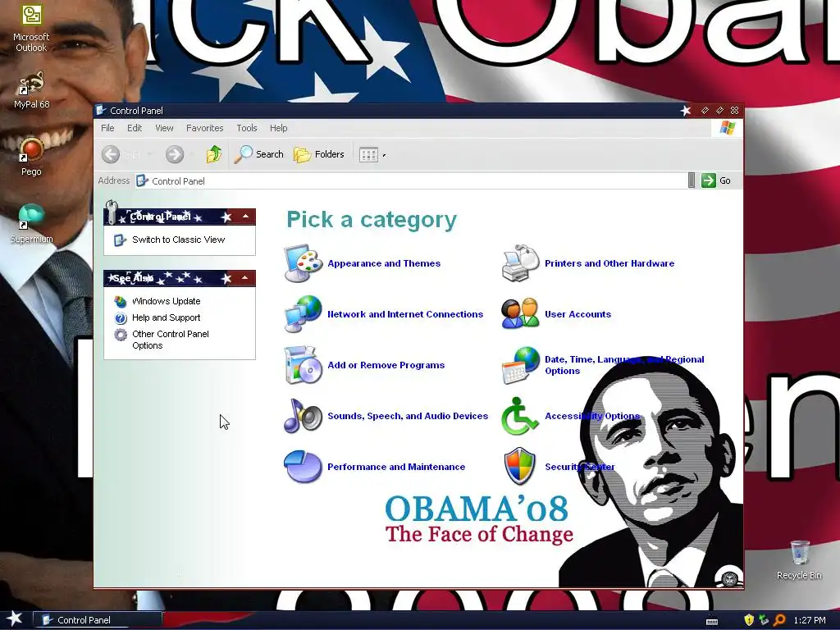This screenshot has width=840, height=630.
Task: Open Windows Update link
Action: pyautogui.click(x=166, y=301)
